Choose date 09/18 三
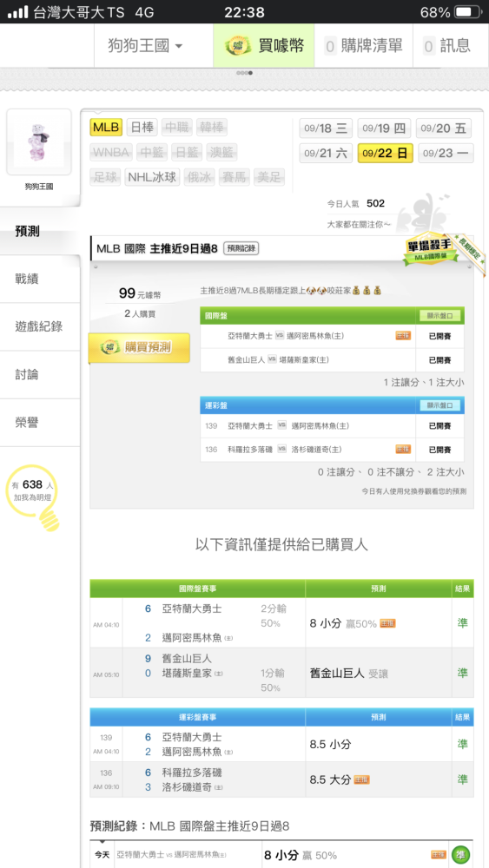The image size is (489, 868). pyautogui.click(x=326, y=128)
